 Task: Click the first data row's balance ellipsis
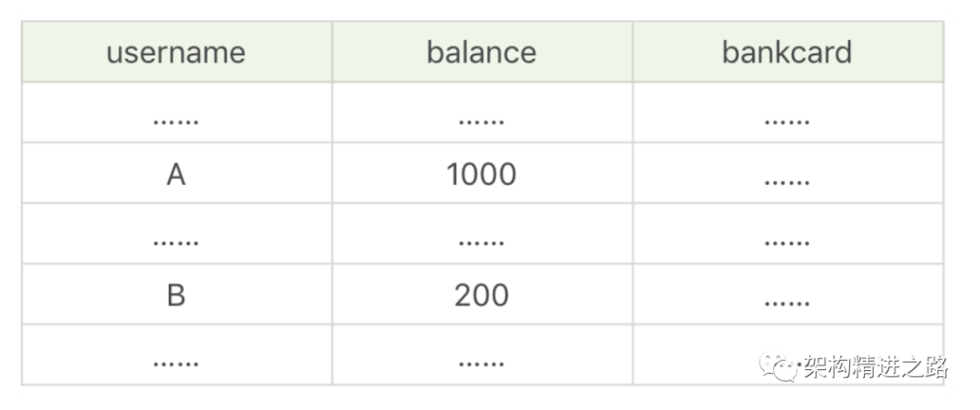click(x=482, y=118)
